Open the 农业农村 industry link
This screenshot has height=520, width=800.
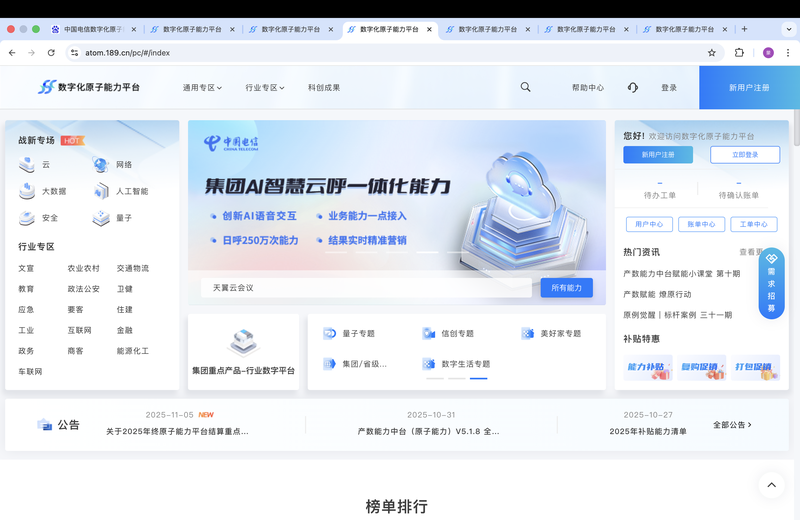click(x=84, y=268)
